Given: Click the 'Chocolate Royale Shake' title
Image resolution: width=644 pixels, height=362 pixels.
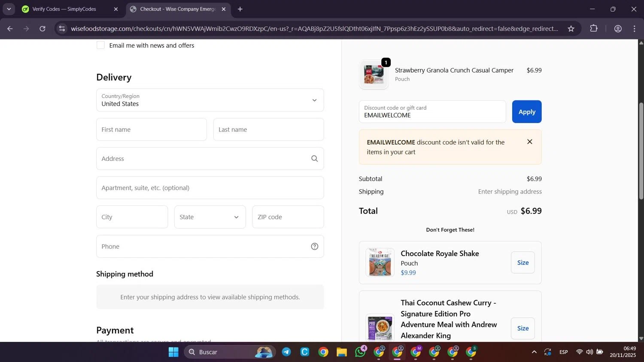Looking at the screenshot, I should [x=440, y=253].
